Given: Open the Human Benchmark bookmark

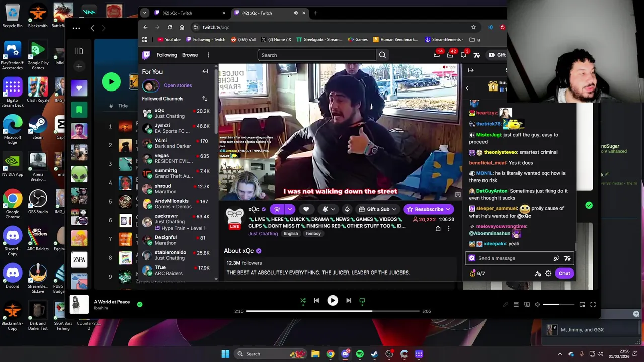Looking at the screenshot, I should tap(395, 39).
